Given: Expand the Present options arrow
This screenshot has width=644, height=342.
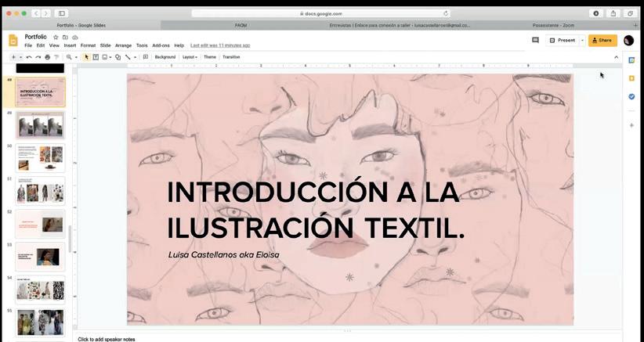Looking at the screenshot, I should click(x=582, y=40).
